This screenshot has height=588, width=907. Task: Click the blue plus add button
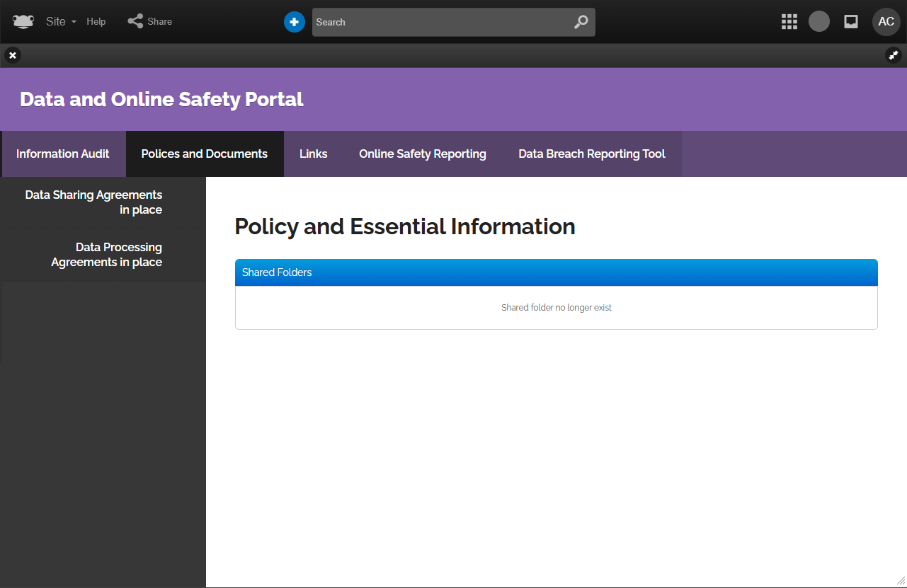295,22
